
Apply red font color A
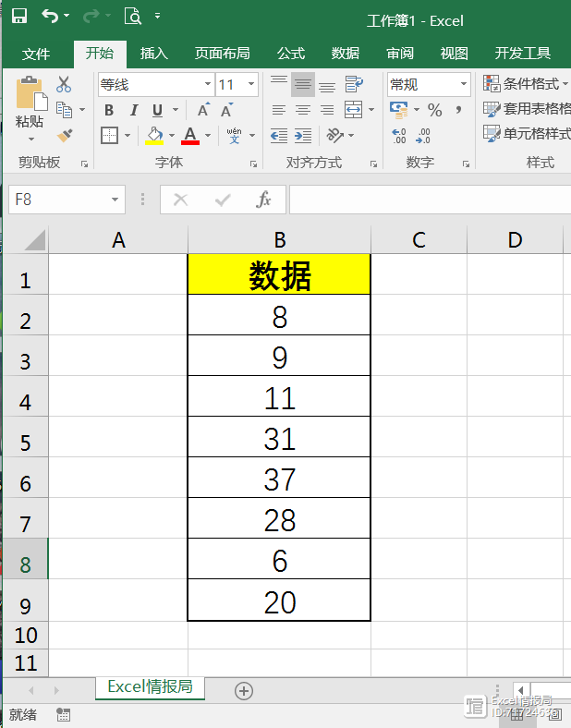(x=190, y=136)
